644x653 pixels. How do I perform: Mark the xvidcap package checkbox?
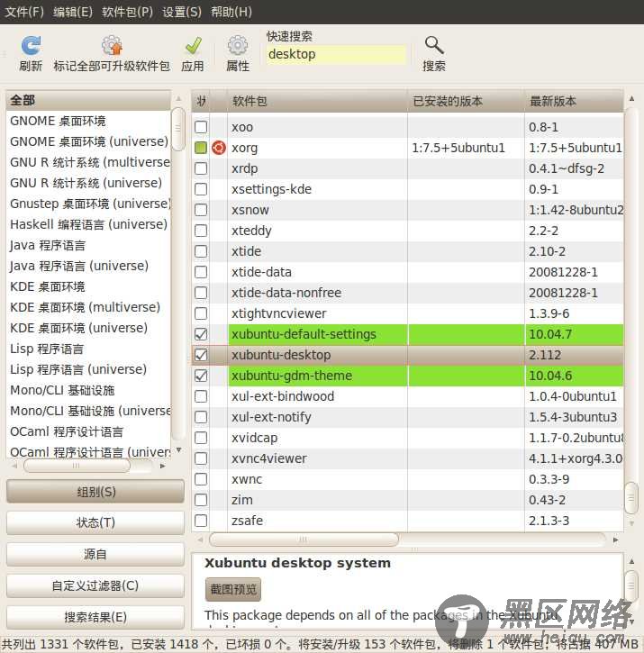point(201,438)
